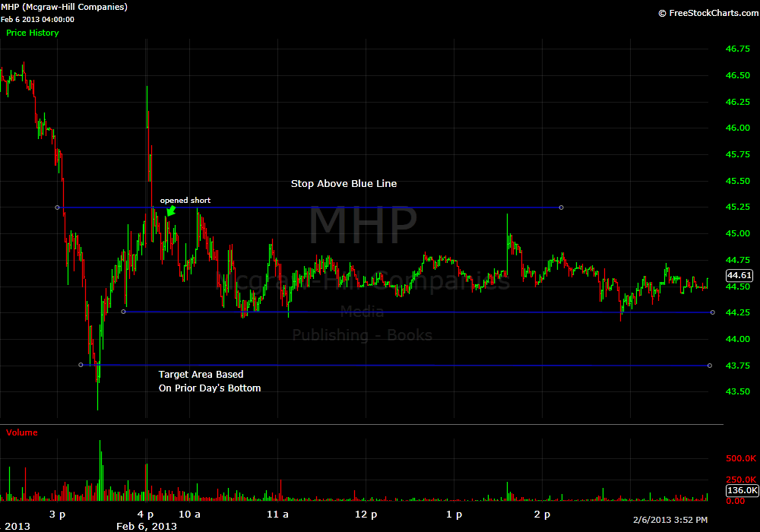Click the 45.00 price axis label
This screenshot has width=760, height=532.
738,233
